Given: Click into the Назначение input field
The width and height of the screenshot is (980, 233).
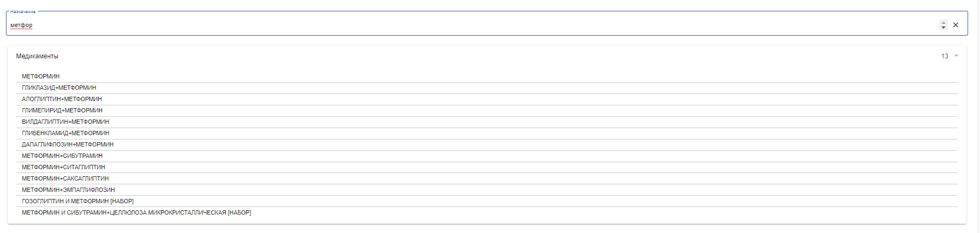Looking at the screenshot, I should (x=470, y=25).
